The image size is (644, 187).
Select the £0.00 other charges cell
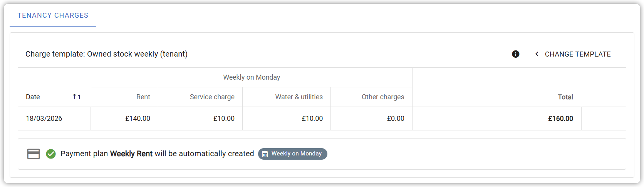coord(396,119)
